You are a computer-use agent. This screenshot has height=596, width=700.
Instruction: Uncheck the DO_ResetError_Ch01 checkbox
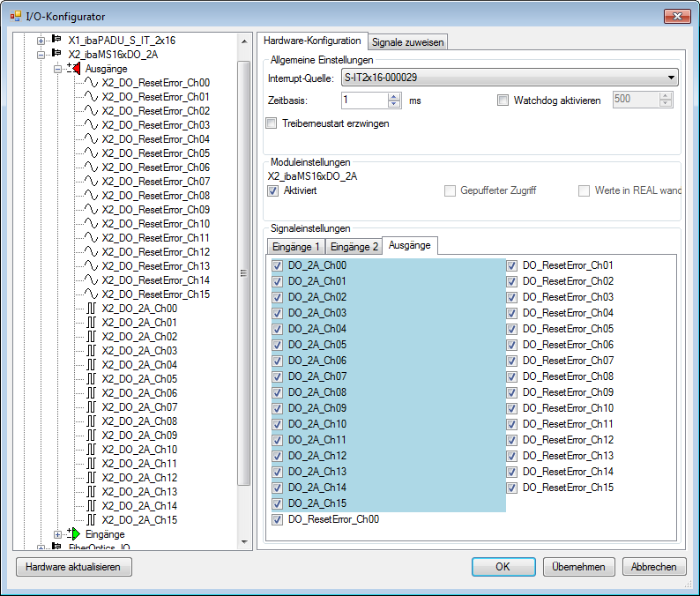click(511, 266)
